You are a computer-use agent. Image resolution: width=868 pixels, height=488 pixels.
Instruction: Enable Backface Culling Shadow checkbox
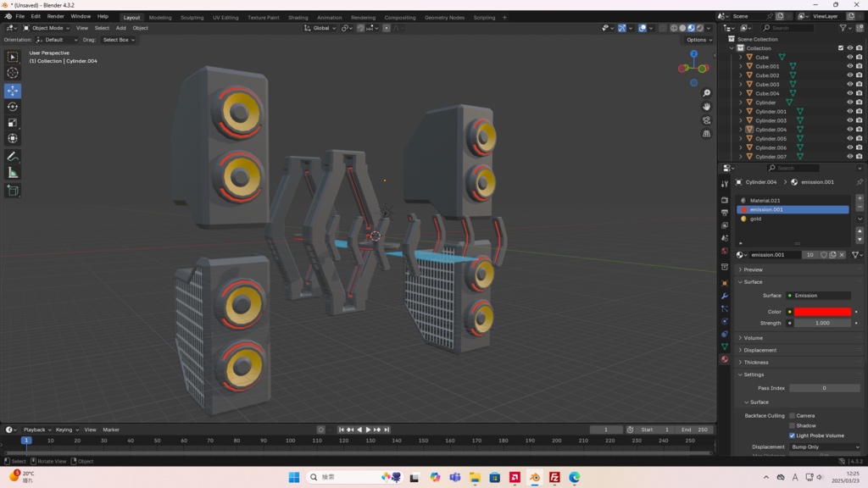(793, 425)
